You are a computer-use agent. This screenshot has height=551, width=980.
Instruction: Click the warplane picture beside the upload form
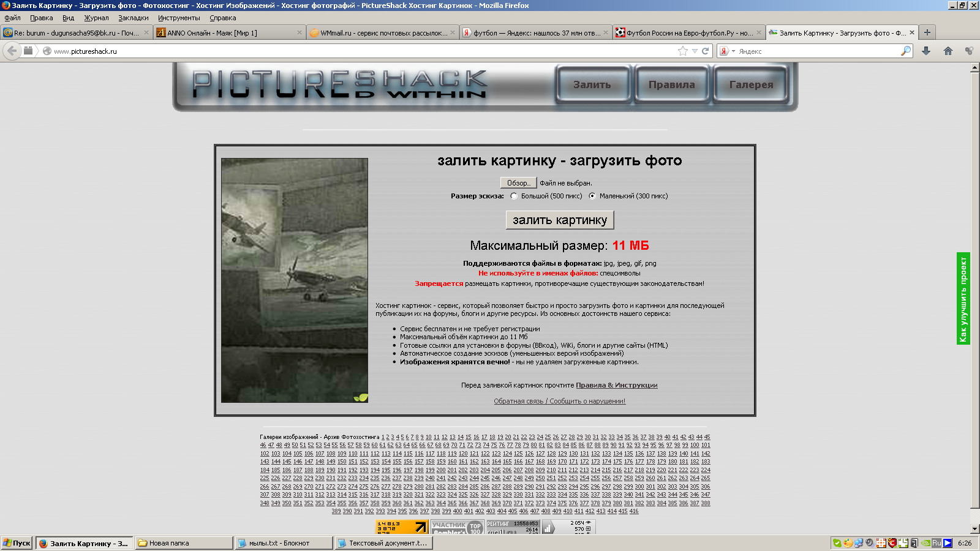[x=295, y=280]
